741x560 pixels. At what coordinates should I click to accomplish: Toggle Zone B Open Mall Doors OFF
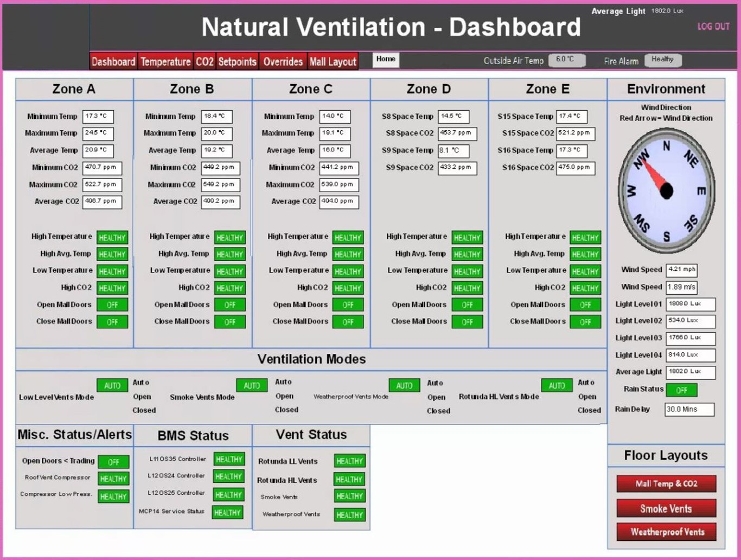pos(229,305)
